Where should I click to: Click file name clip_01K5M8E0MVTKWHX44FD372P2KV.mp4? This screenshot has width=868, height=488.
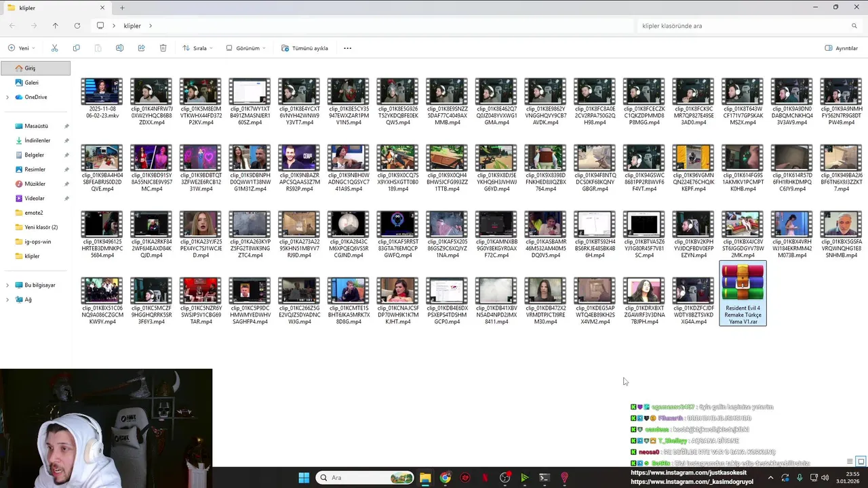point(201,116)
